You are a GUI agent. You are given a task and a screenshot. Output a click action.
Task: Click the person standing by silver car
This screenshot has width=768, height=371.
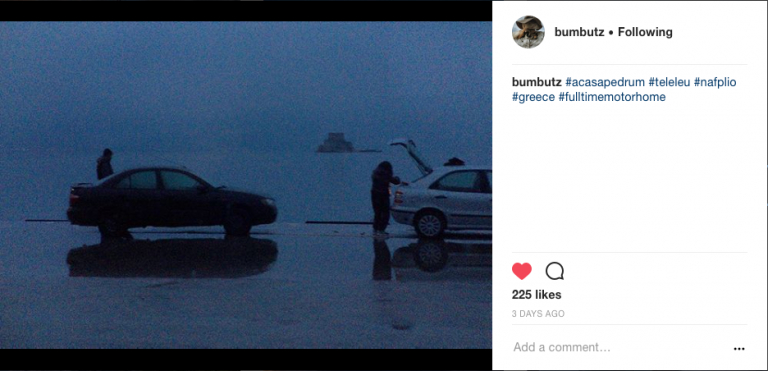[384, 197]
